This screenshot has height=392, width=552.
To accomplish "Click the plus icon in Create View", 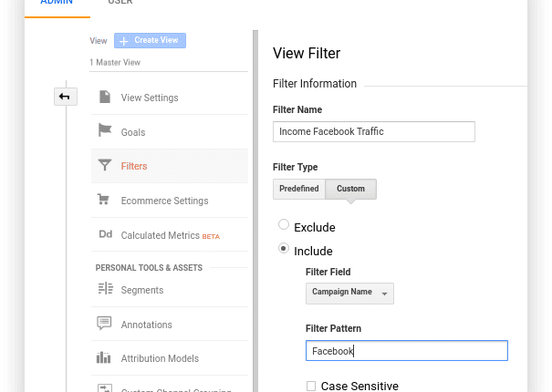I will tap(123, 41).
